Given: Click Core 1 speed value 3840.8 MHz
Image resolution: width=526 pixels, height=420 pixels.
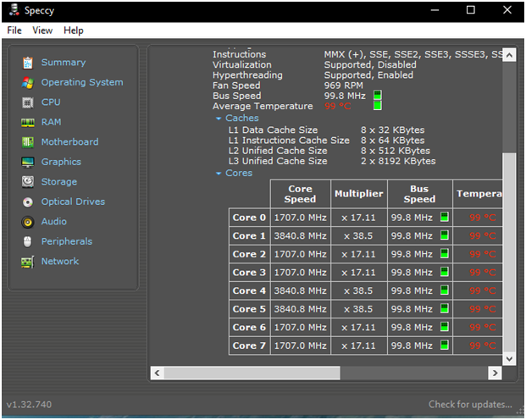Looking at the screenshot, I should 300,236.
